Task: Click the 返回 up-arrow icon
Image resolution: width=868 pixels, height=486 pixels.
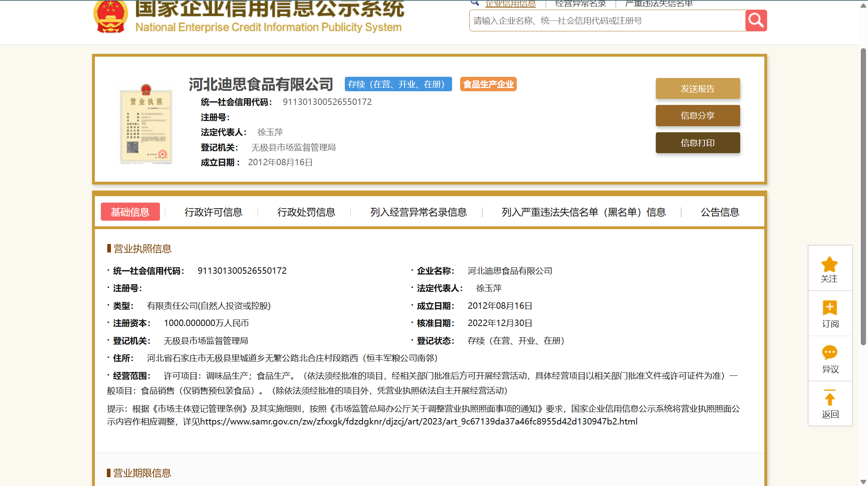Action: (x=829, y=398)
